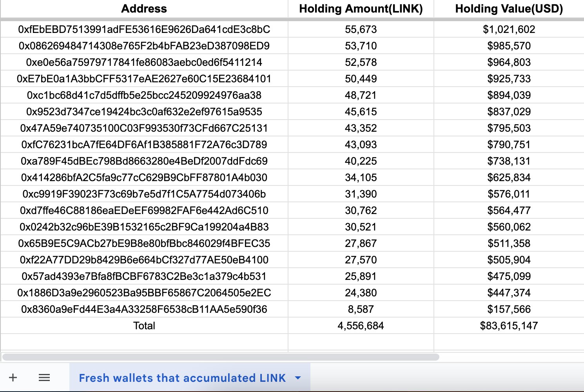Click the Total label cell
This screenshot has width=584, height=392.
144,326
